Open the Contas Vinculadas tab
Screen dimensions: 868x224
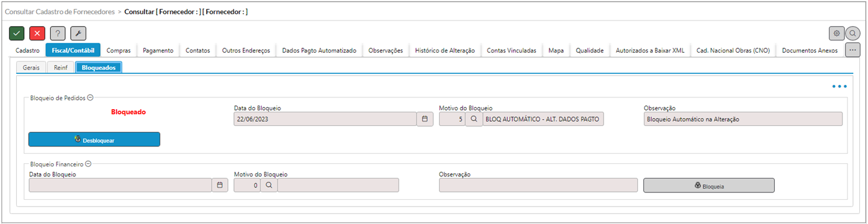point(512,50)
